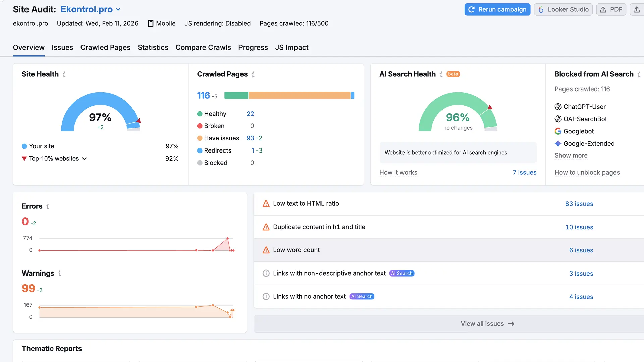Click the warning triangle beside Low word count

266,250
